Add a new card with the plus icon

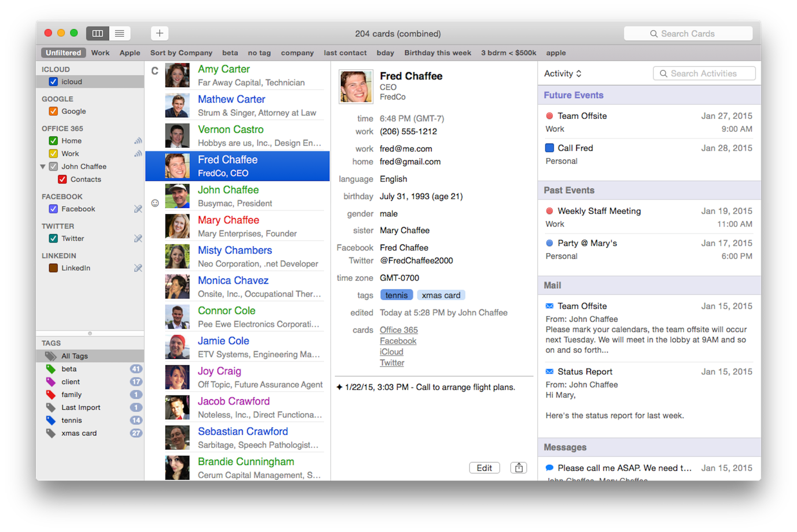[159, 33]
